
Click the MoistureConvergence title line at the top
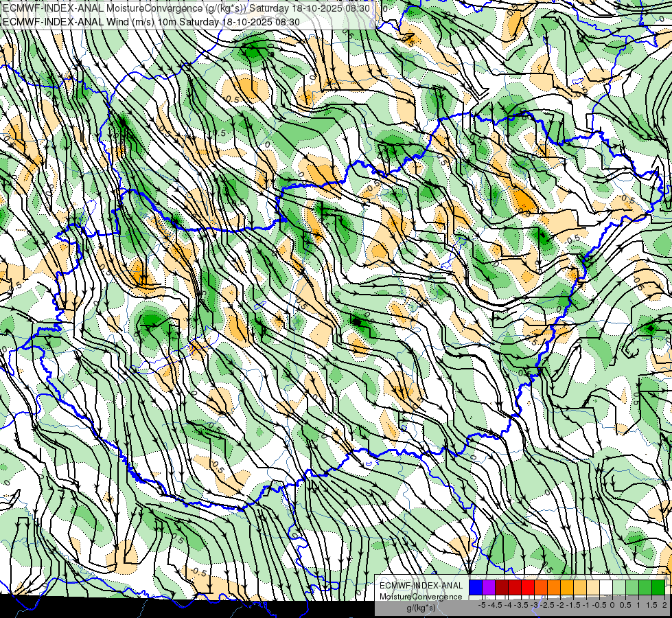[187, 8]
